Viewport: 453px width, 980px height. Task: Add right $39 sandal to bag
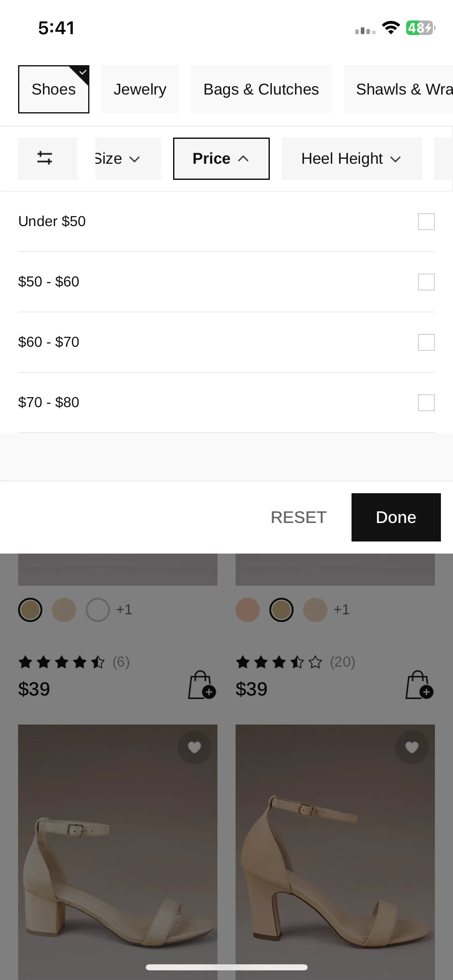[420, 685]
